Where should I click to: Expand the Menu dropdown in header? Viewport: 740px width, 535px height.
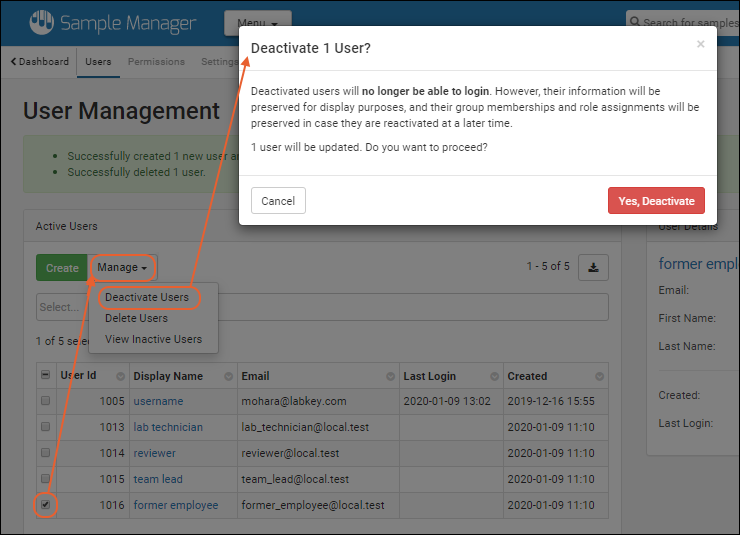[258, 22]
